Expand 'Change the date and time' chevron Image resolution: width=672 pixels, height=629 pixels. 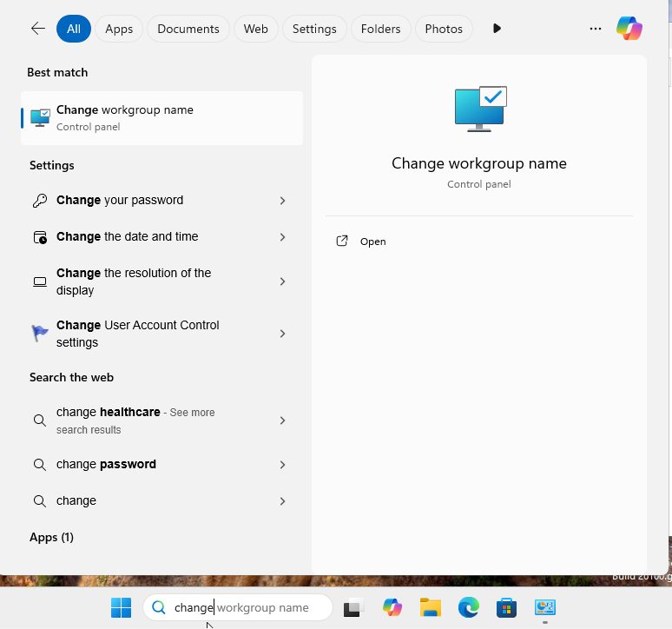[x=282, y=237]
